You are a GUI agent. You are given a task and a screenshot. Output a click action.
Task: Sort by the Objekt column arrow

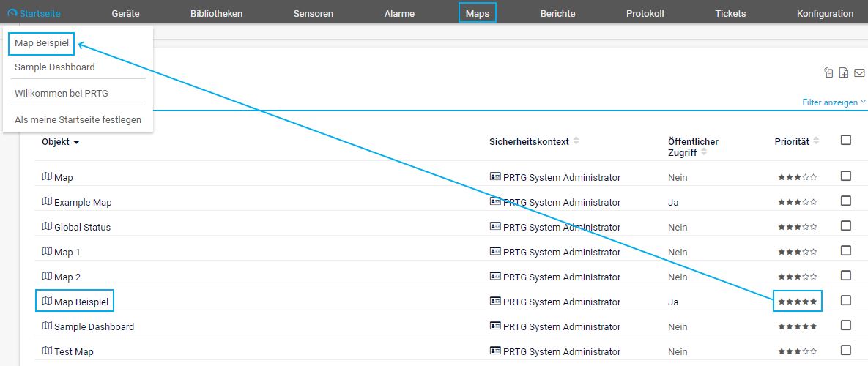[76, 142]
